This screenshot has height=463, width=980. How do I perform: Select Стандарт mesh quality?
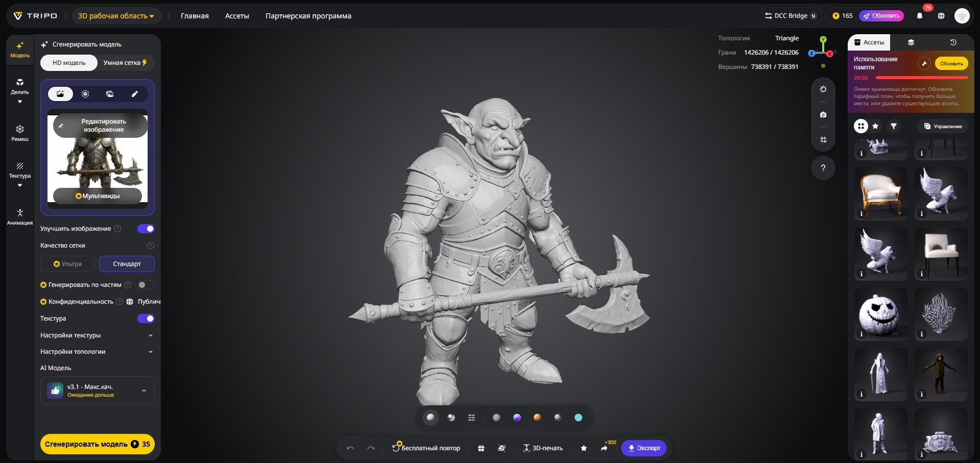pyautogui.click(x=127, y=264)
